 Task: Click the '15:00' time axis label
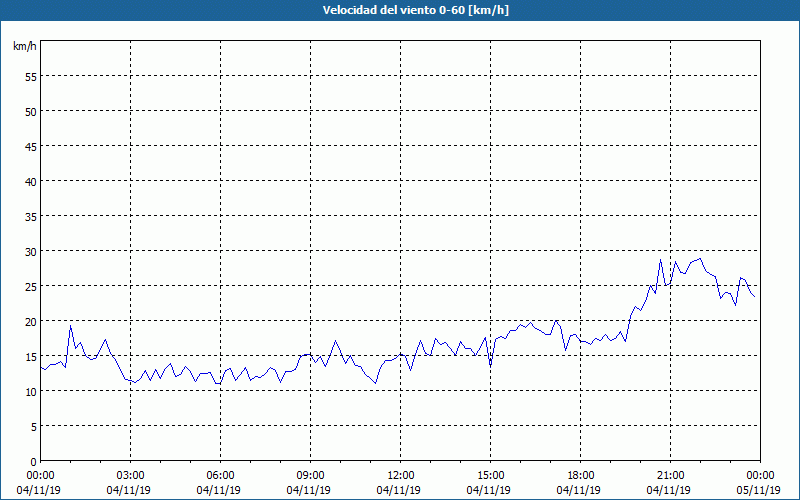coord(490,475)
